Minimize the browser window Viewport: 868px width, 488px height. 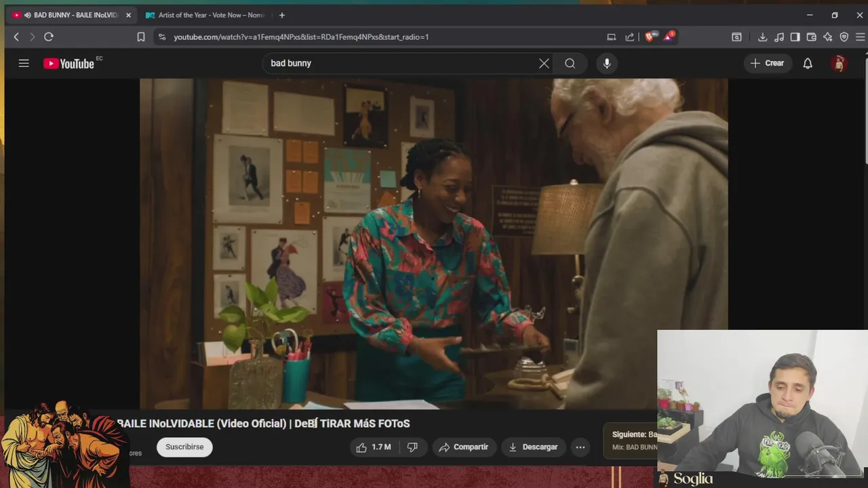[810, 15]
